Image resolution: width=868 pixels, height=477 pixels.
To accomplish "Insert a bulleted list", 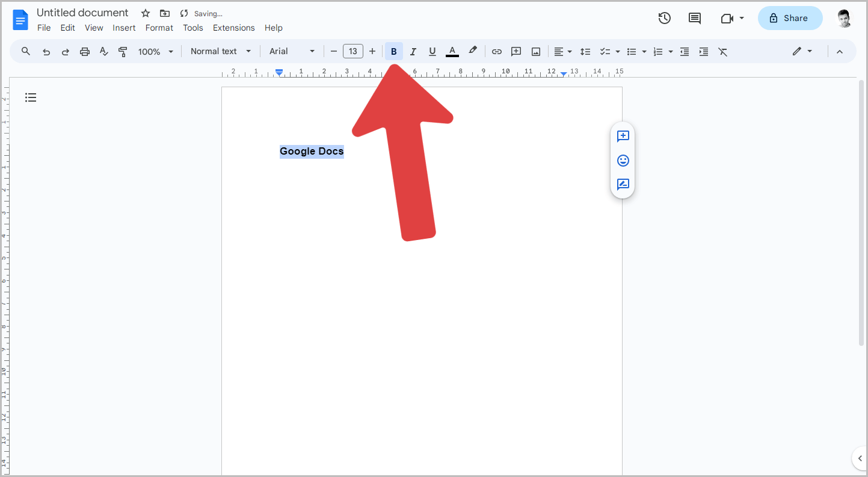I will coord(632,52).
